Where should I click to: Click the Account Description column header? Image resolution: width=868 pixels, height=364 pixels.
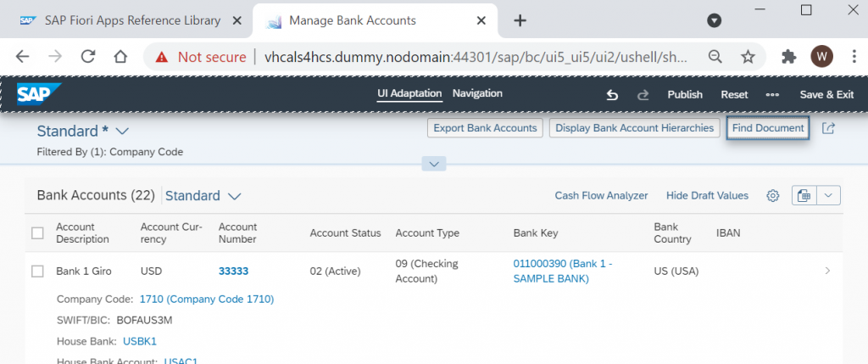click(82, 233)
